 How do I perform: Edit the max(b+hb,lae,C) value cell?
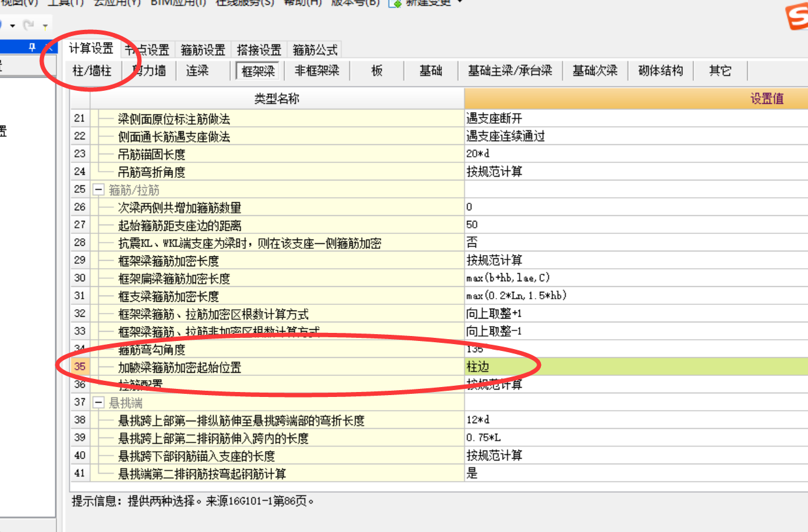point(636,278)
